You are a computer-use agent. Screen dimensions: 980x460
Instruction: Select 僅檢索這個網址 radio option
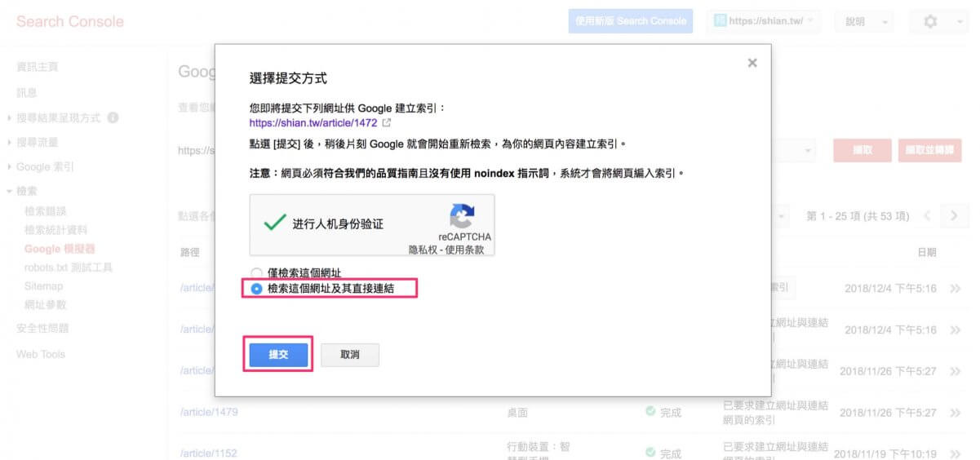click(256, 273)
